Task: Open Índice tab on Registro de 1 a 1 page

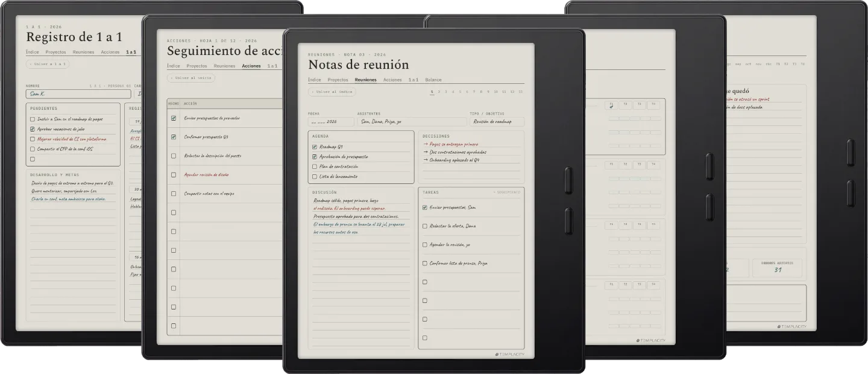Action: pos(33,52)
